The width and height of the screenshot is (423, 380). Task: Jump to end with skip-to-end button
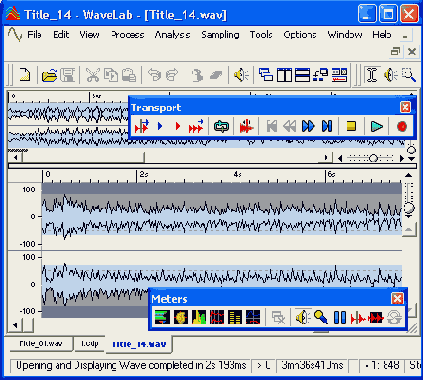coord(327,126)
